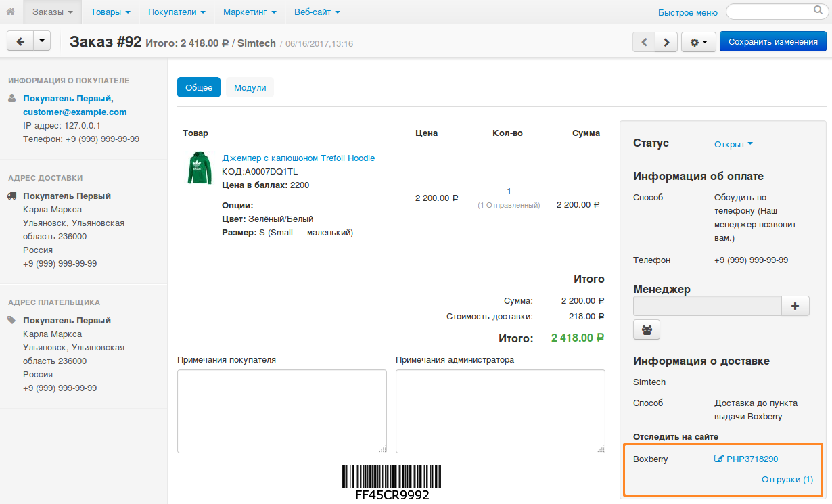Click the search magnifier icon
The image size is (832, 504).
(816, 11)
